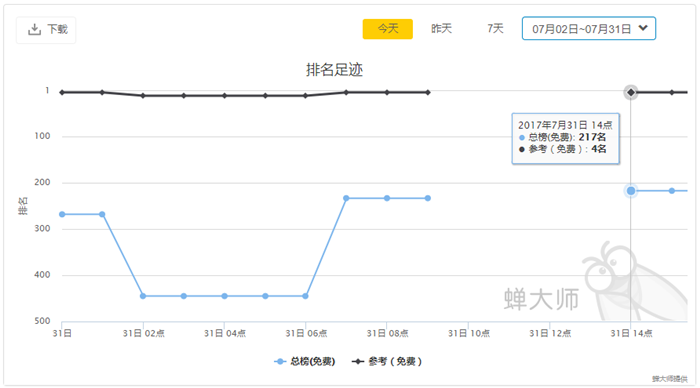Toggle 总榜(免费) legend series
Viewport: 700px width, 388px height.
304,361
